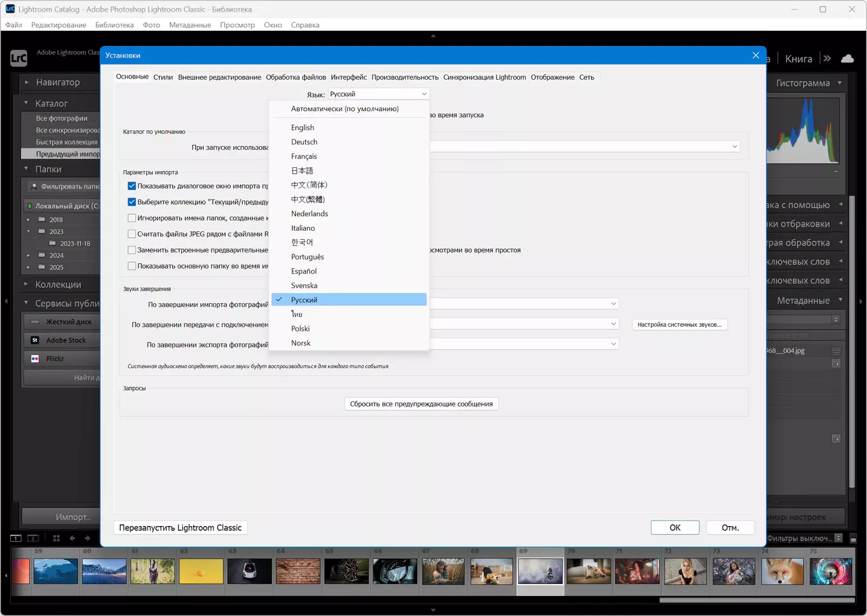Click the histogram graph display
The image size is (867, 616).
click(x=803, y=131)
